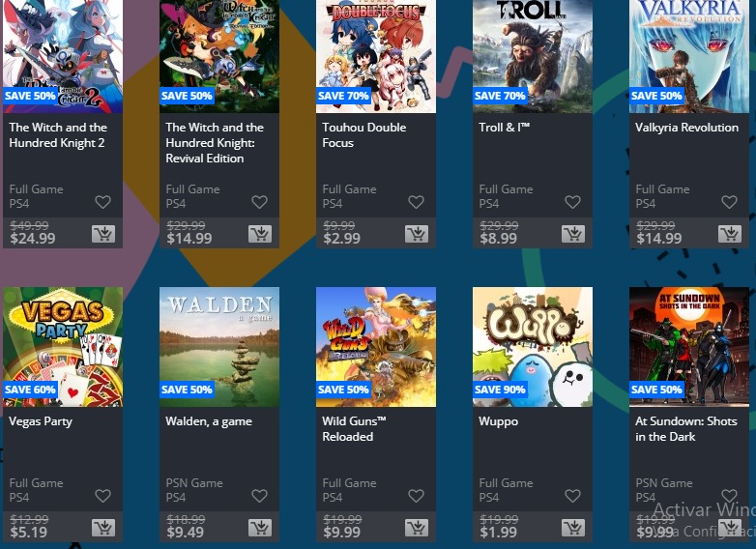Toggle wishlist heart for Vegas Party
Viewport: 756px width, 549px height.
click(x=102, y=496)
